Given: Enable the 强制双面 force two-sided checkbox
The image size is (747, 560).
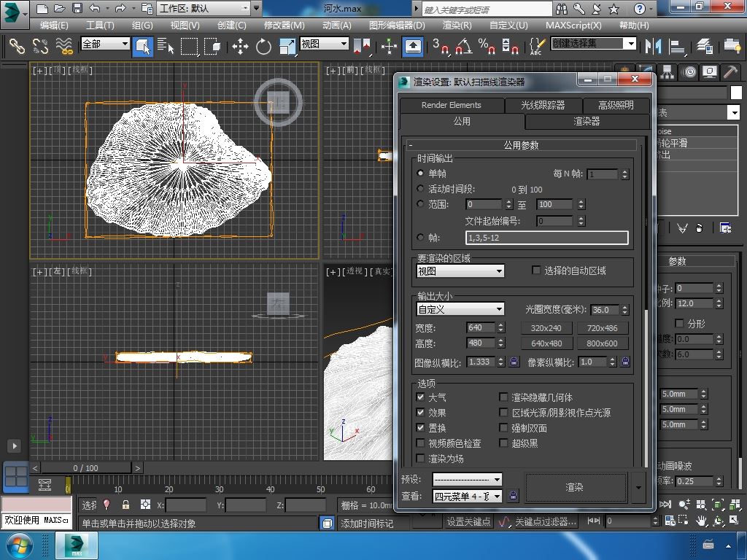Looking at the screenshot, I should 503,427.
